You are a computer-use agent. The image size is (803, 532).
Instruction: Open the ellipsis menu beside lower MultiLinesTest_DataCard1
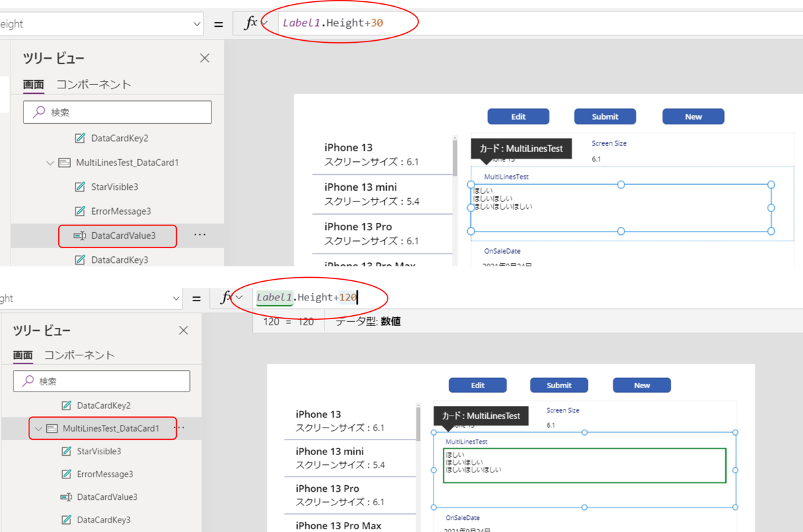[x=179, y=428]
